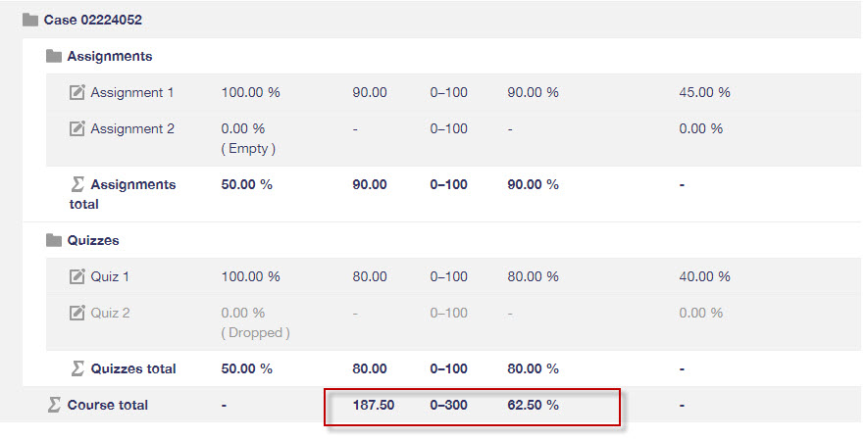Click the Assignments total sigma icon

(x=77, y=184)
